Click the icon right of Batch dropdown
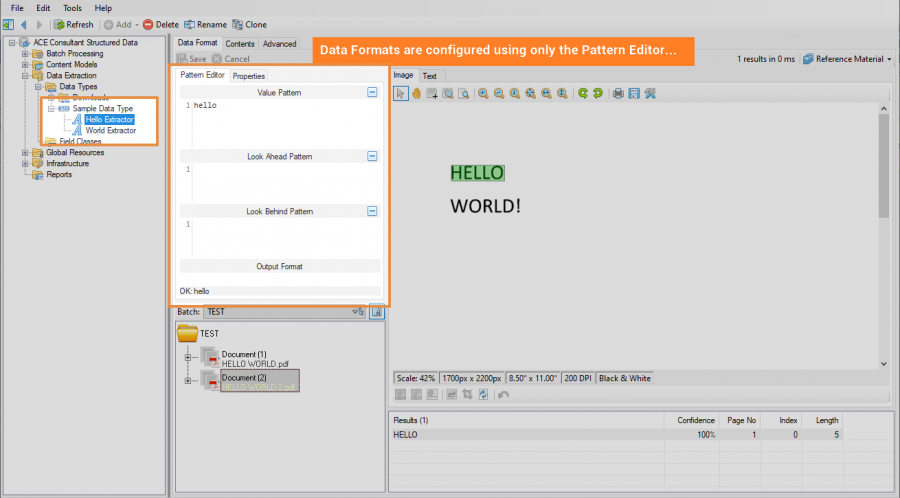 [377, 312]
